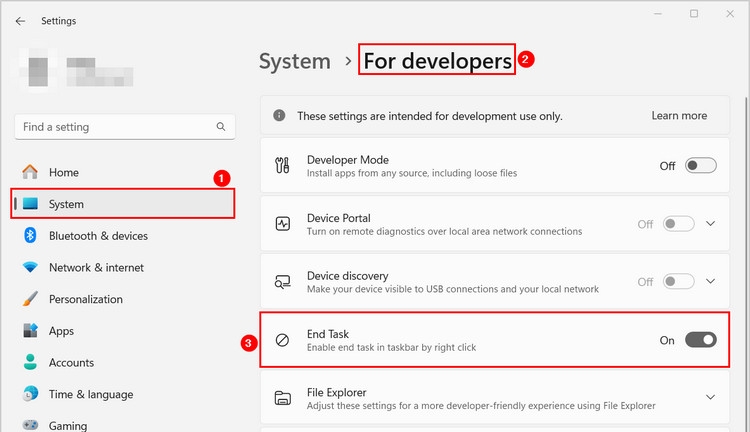Maximize the Settings window
This screenshot has width=750, height=432.
pyautogui.click(x=694, y=14)
